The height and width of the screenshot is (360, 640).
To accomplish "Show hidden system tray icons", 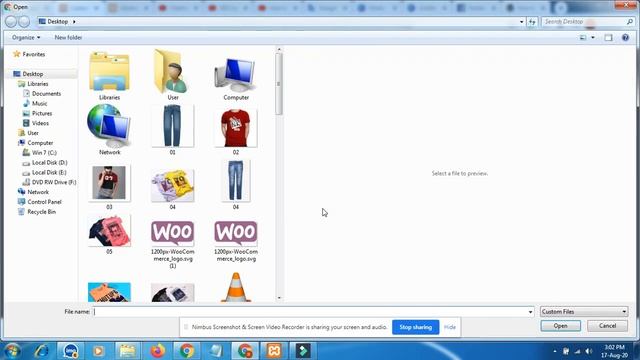I will pos(555,351).
